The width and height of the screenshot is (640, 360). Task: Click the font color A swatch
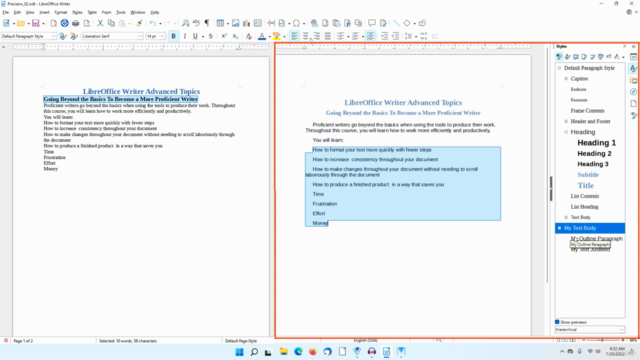coord(262,36)
